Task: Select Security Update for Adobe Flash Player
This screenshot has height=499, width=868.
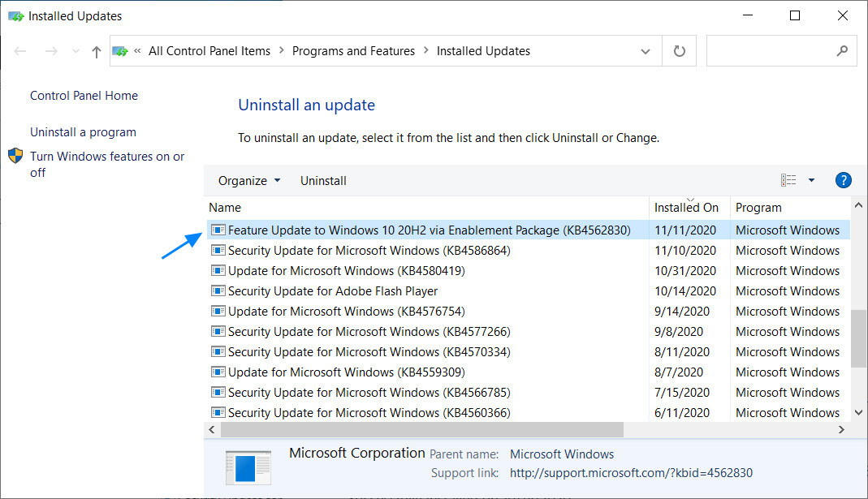Action: click(x=528, y=291)
